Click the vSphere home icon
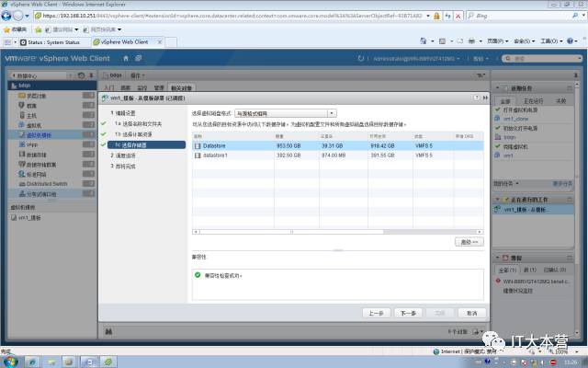Viewport: 588px width, 368px height. (126, 58)
